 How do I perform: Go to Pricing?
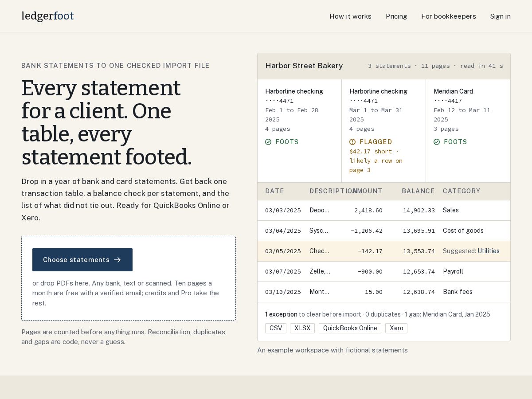[x=396, y=16]
